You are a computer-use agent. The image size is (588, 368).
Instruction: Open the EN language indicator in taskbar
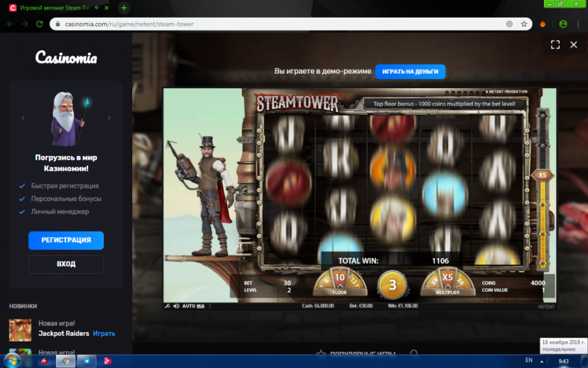529,360
